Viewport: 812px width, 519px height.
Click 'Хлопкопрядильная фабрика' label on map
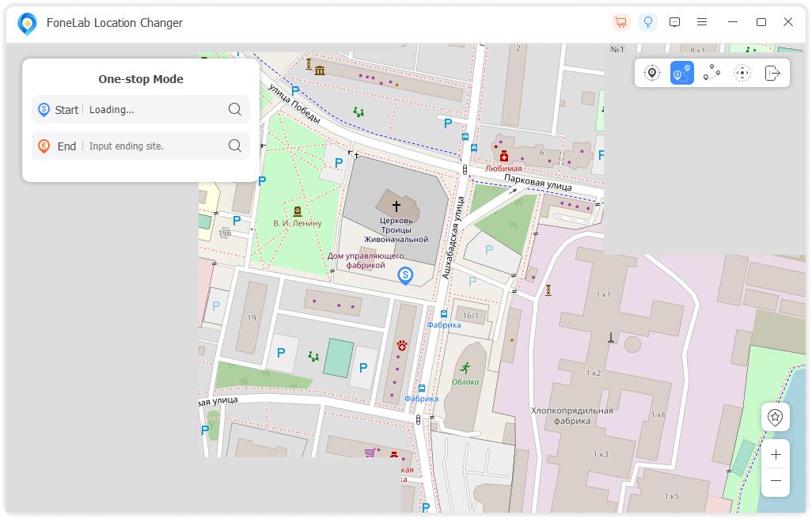click(571, 415)
